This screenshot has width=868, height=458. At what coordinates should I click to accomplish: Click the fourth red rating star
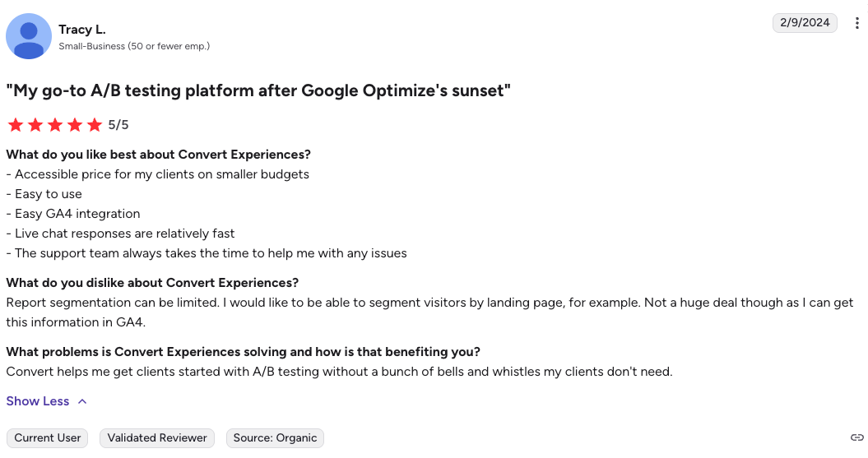[75, 125]
